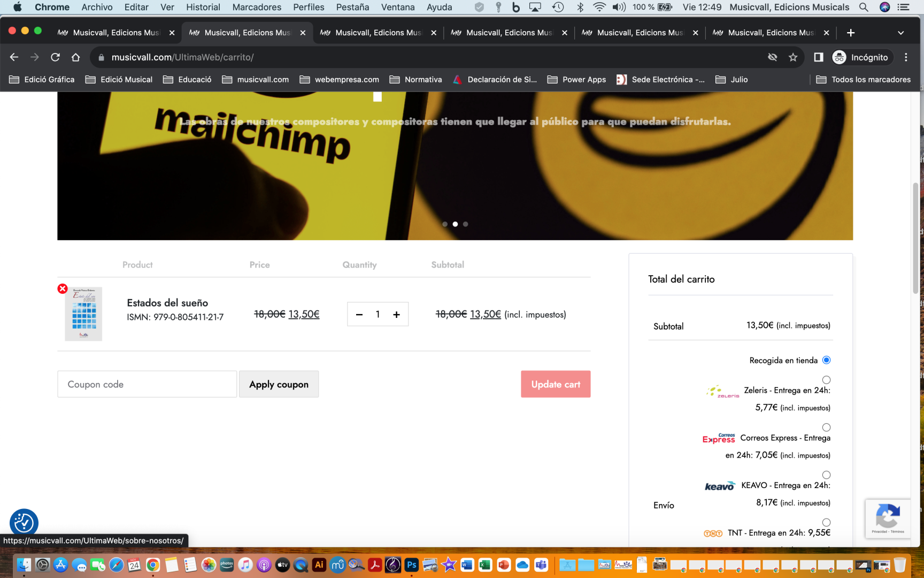Expand the tab search dropdown arrow
Viewport: 924px width, 578px height.
(x=901, y=33)
